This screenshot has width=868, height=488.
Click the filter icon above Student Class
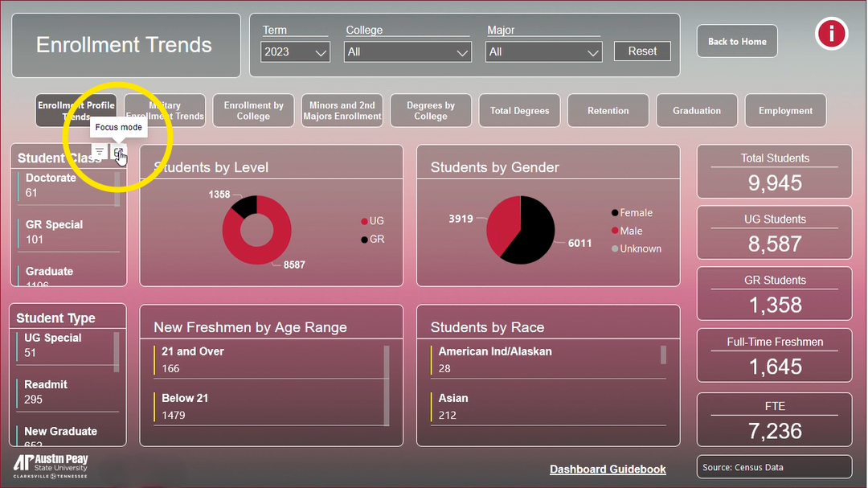(x=99, y=152)
